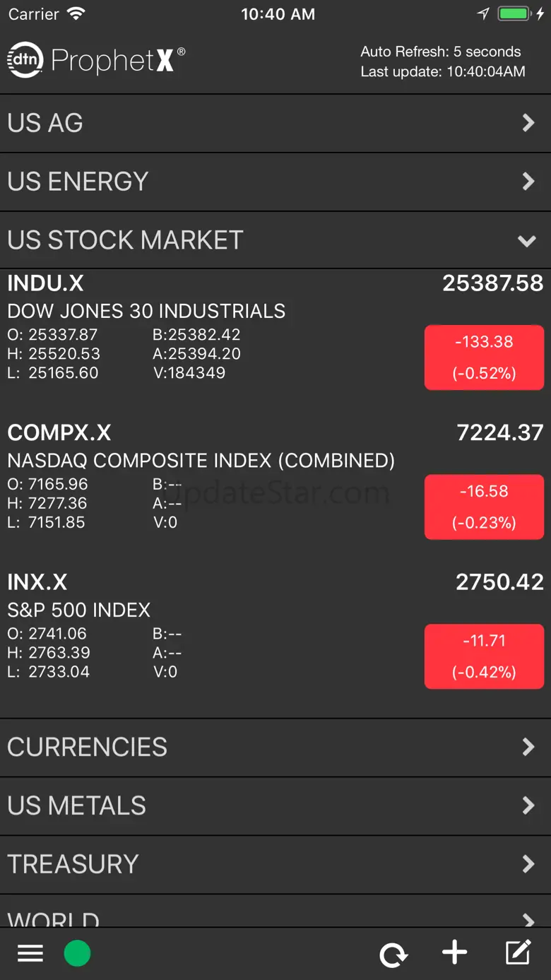The width and height of the screenshot is (551, 980).
Task: Expand the US ENERGY section
Action: coord(275,182)
